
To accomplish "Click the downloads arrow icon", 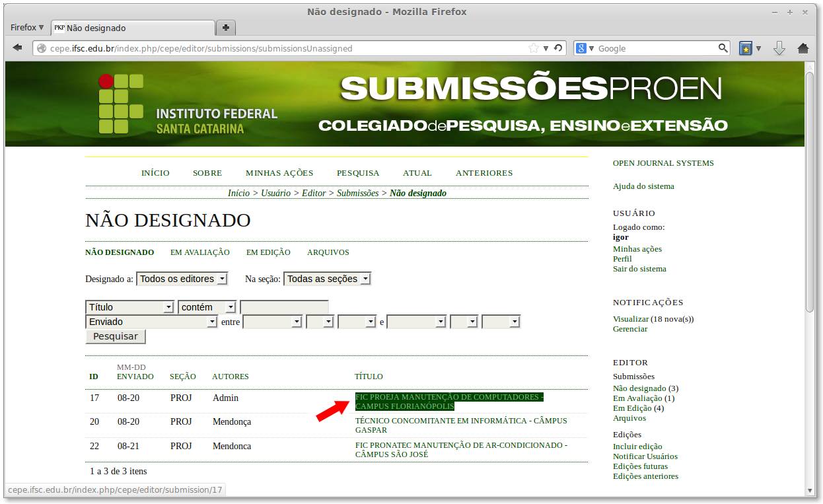I will pos(779,48).
